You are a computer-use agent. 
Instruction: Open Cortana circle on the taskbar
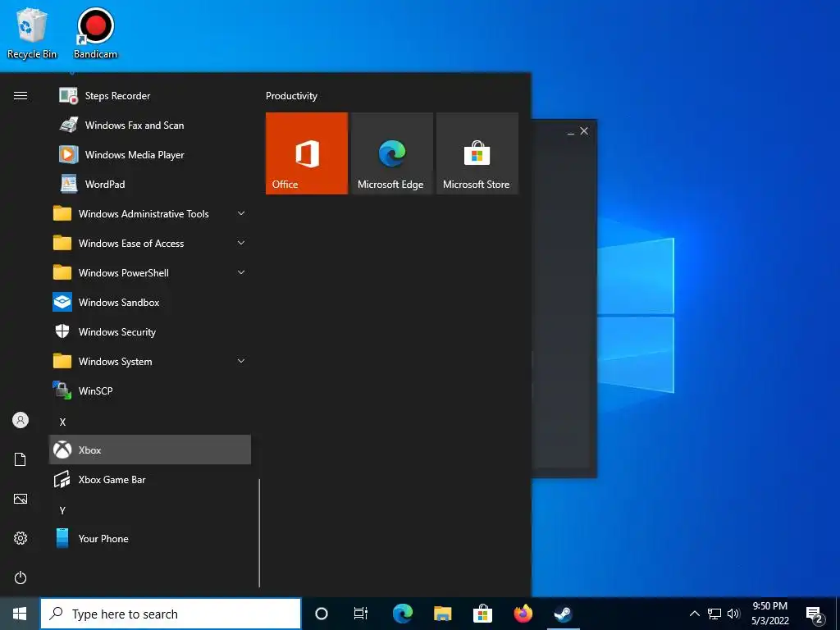click(x=322, y=614)
